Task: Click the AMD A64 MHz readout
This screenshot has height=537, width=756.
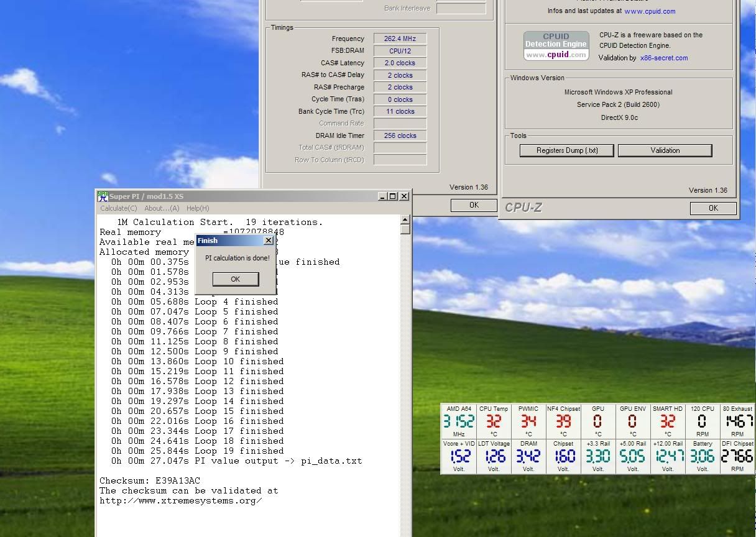Action: pos(459,421)
